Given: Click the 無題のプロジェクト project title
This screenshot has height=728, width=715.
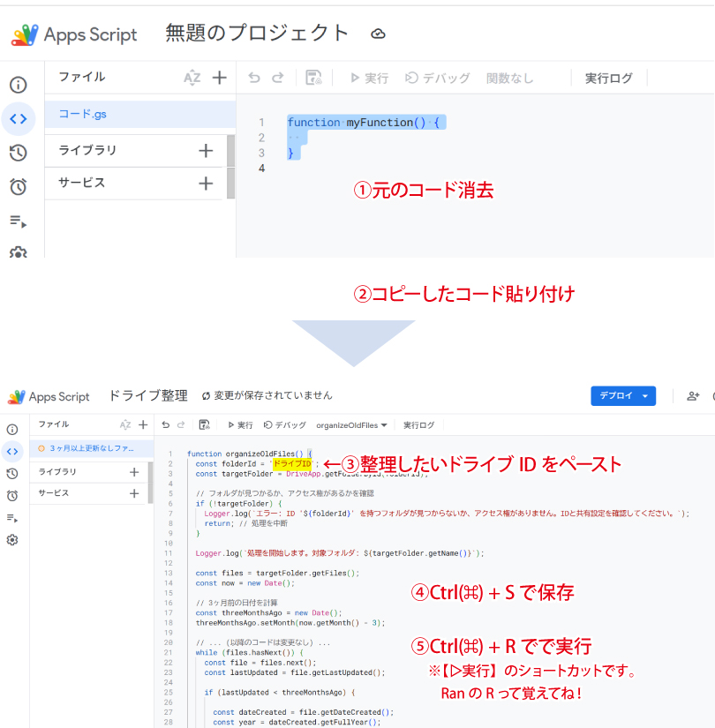Looking at the screenshot, I should tap(257, 33).
